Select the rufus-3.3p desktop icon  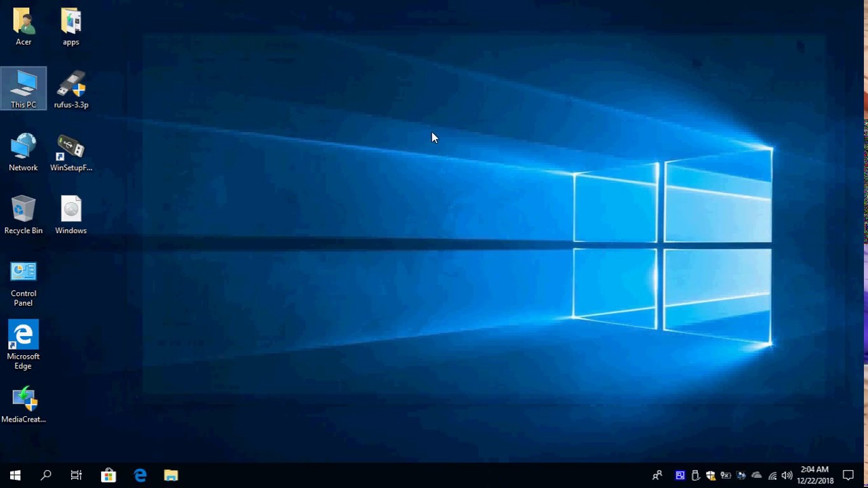pyautogui.click(x=71, y=89)
